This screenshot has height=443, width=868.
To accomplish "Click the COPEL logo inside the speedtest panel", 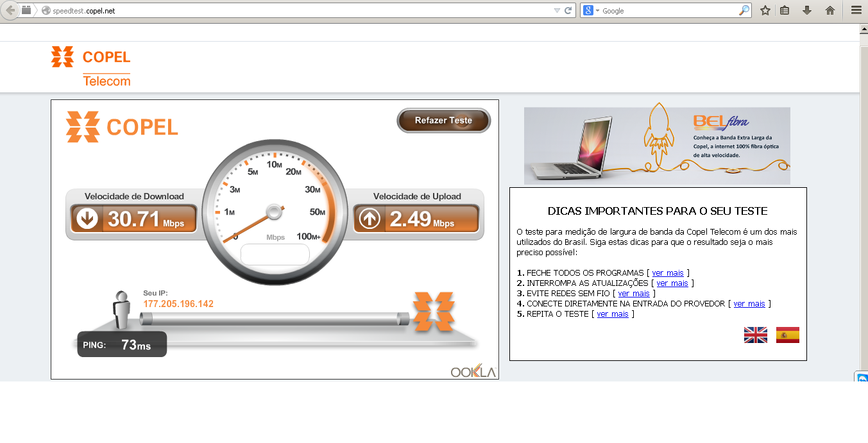I will click(122, 127).
